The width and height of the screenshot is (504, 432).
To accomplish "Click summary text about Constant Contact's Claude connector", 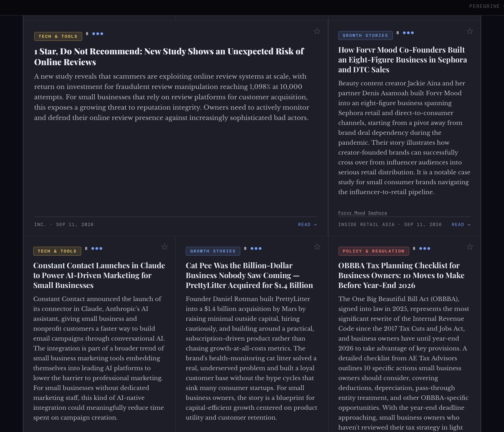I will 99,358.
